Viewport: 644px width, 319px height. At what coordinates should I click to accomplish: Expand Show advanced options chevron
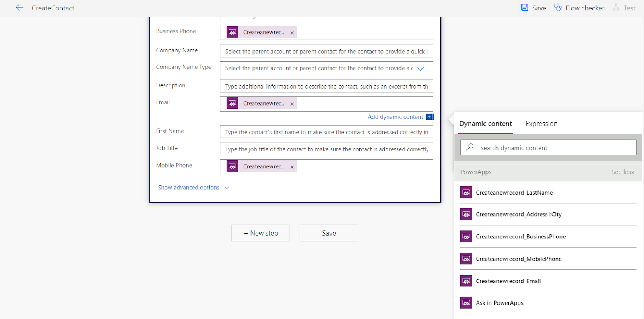point(227,187)
